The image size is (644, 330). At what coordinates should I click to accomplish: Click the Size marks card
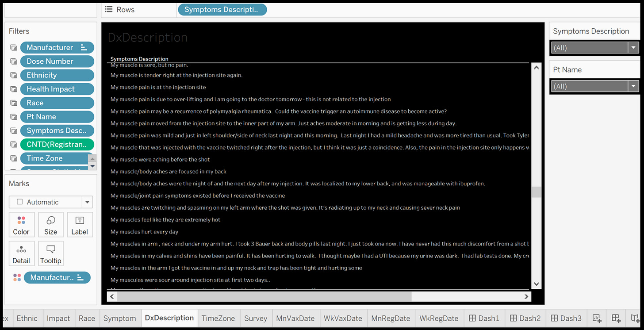coord(51,225)
